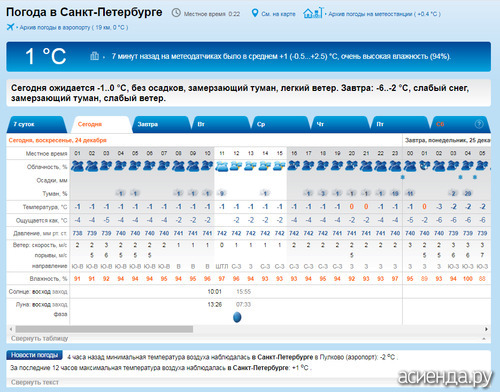Click the fog indicator showing 19 at hour 23
Image resolution: width=500 pixels, height=392 pixels.
[395, 193]
